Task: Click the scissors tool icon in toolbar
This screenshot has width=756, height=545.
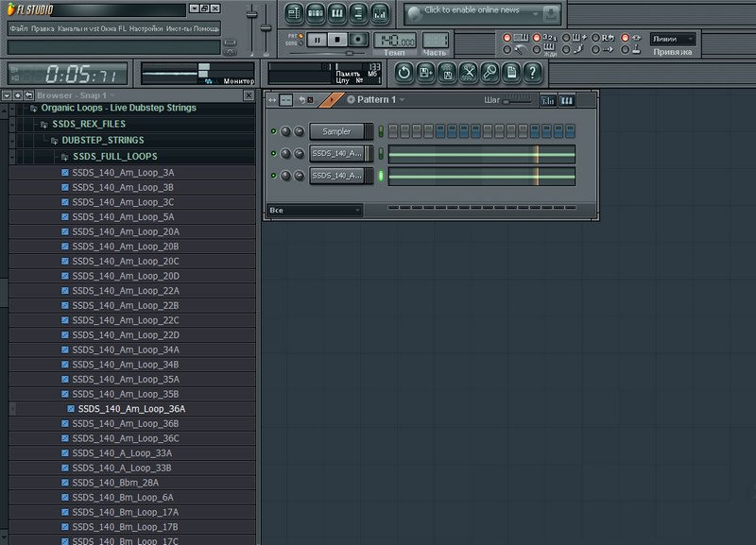Action: [469, 72]
